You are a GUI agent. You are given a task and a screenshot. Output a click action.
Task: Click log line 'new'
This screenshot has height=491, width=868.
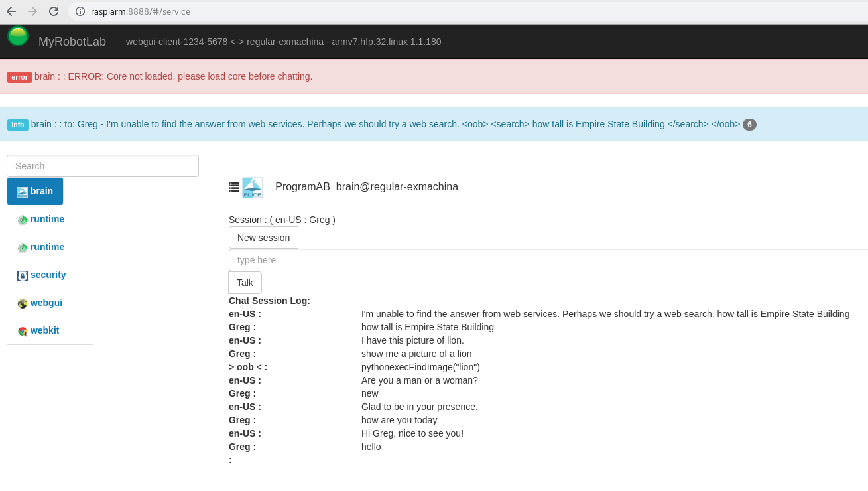pyautogui.click(x=370, y=393)
